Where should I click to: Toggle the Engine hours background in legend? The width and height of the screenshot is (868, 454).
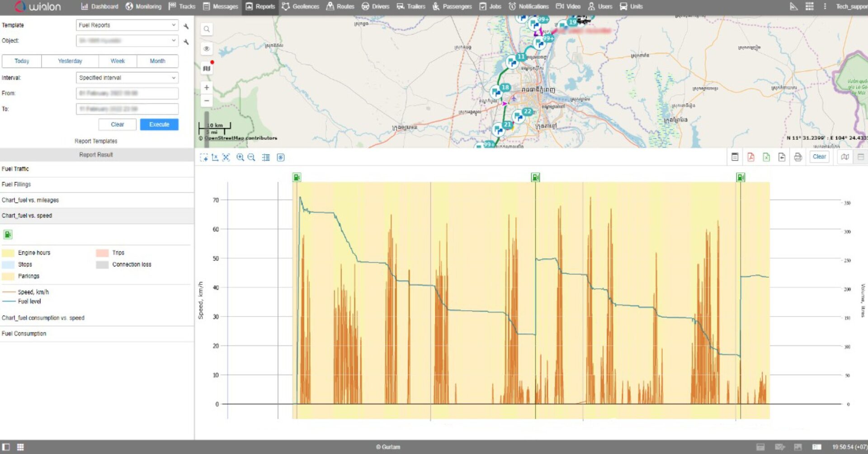[x=8, y=253]
